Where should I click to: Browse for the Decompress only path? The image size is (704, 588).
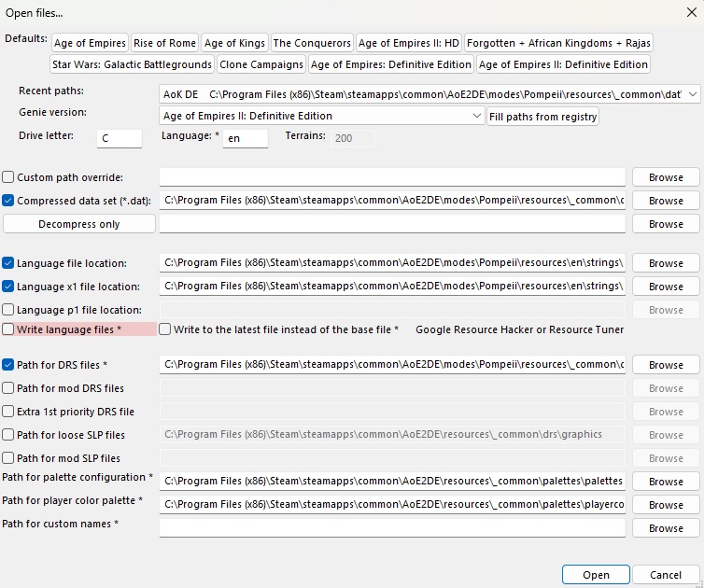pyautogui.click(x=666, y=224)
